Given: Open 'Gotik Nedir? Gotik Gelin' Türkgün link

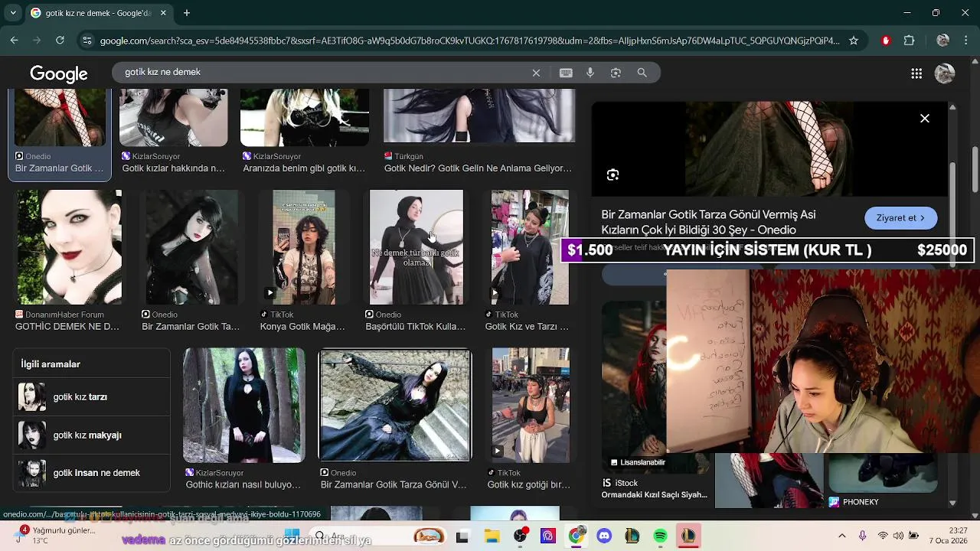Looking at the screenshot, I should tap(478, 168).
